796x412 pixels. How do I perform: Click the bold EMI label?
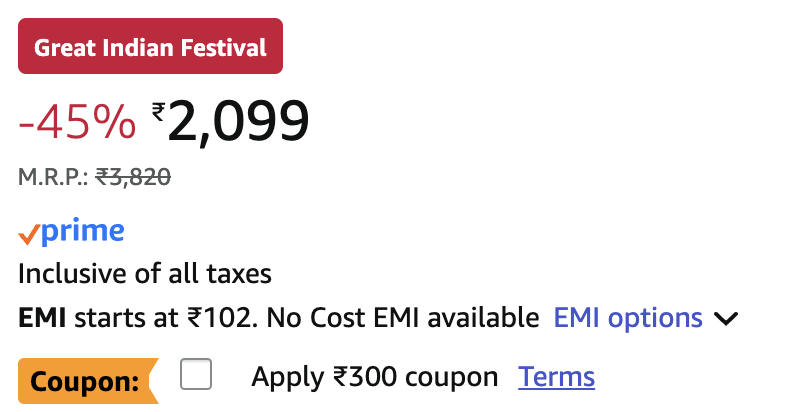tap(42, 319)
